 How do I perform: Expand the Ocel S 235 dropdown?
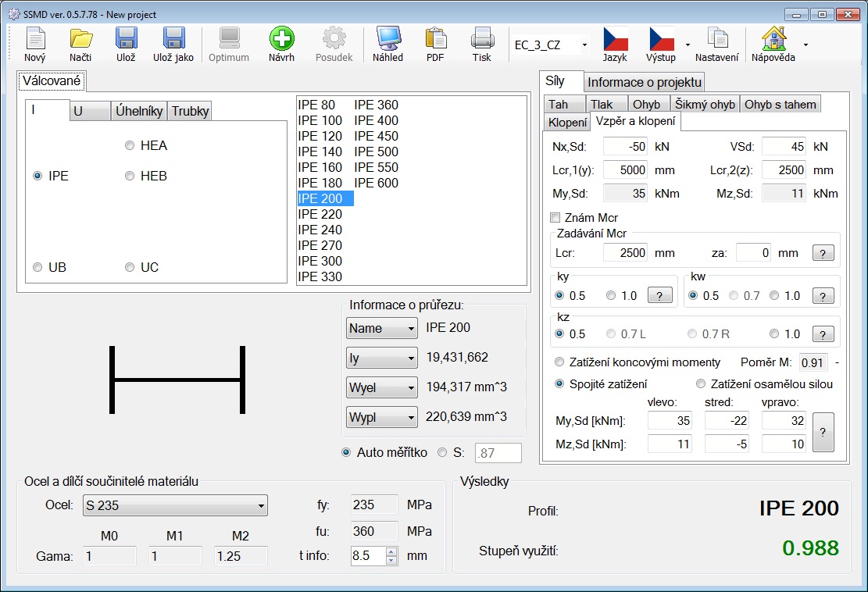coord(175,505)
